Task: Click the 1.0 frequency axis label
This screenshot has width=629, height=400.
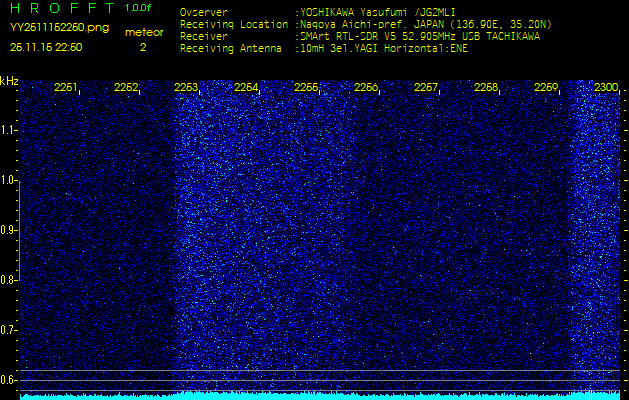Action: [7, 181]
